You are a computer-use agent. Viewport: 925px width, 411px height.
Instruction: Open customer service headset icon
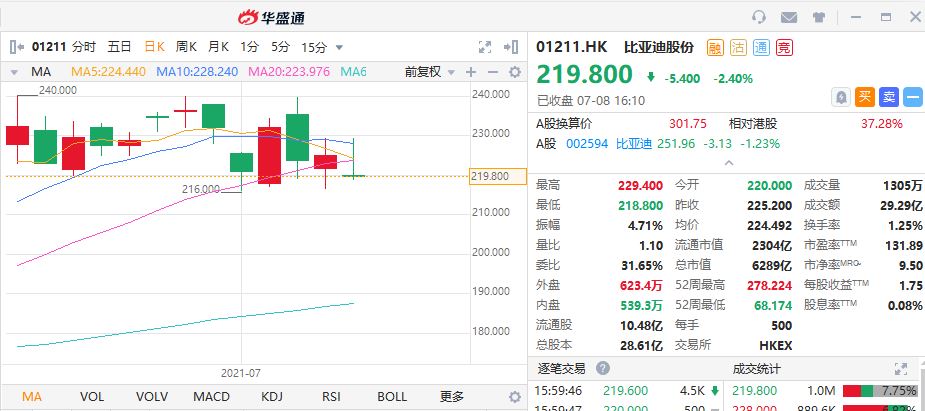[759, 17]
